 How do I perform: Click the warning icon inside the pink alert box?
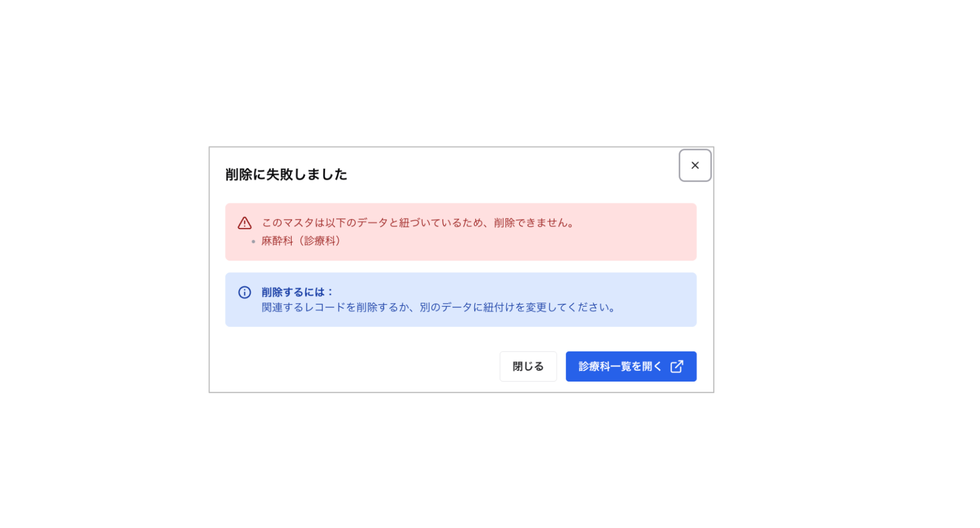[244, 222]
